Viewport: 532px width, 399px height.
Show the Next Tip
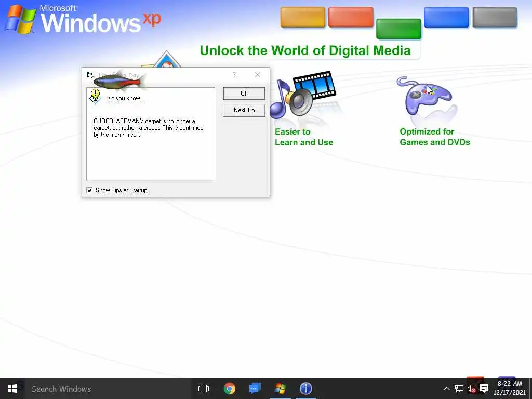pos(244,110)
